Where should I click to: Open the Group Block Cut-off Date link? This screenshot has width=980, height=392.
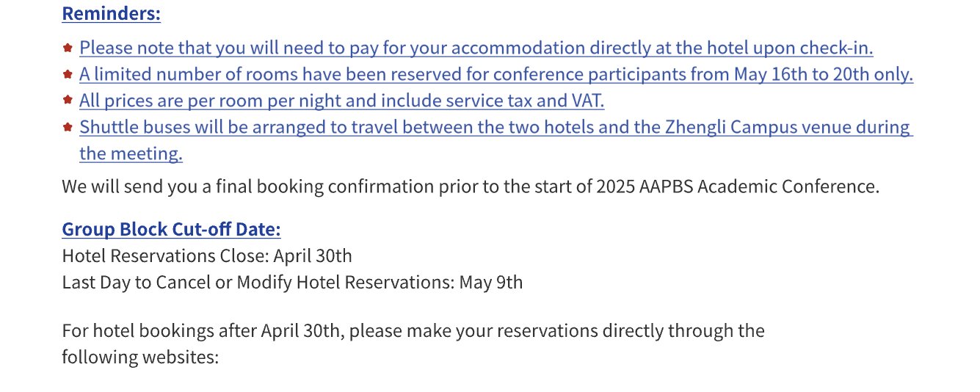pyautogui.click(x=172, y=229)
